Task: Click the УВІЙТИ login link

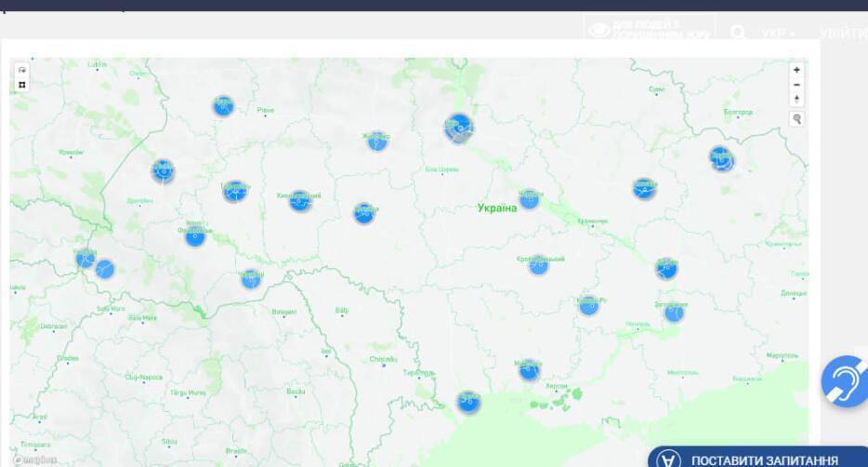Action: pyautogui.click(x=844, y=33)
